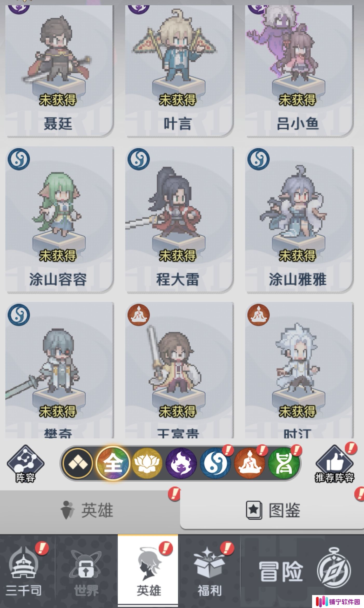The width and height of the screenshot is (364, 608).
Task: Filter heroes by orange meditation faction
Action: tap(250, 463)
